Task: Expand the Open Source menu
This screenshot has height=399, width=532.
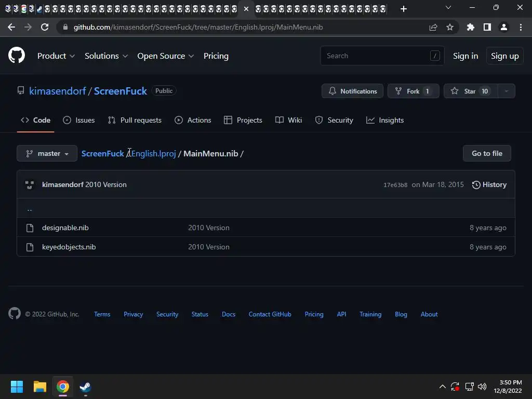Action: tap(166, 56)
